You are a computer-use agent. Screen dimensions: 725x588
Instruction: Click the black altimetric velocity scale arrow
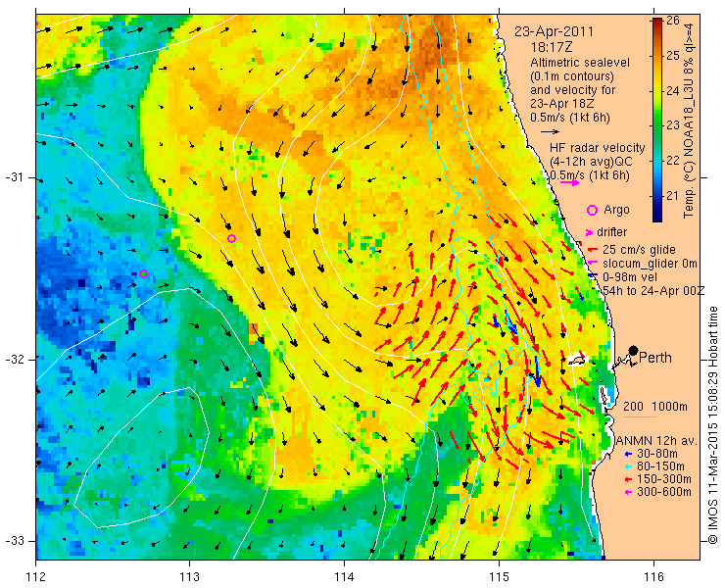(x=551, y=132)
